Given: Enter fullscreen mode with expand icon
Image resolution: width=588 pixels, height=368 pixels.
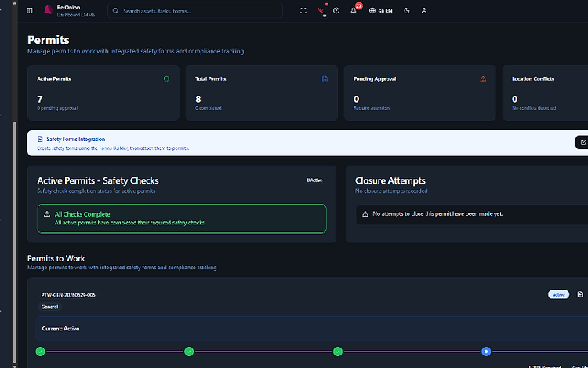Looking at the screenshot, I should click(303, 11).
